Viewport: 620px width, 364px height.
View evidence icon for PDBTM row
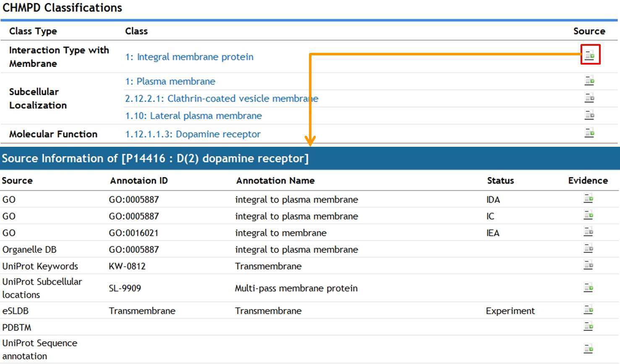[x=588, y=326]
